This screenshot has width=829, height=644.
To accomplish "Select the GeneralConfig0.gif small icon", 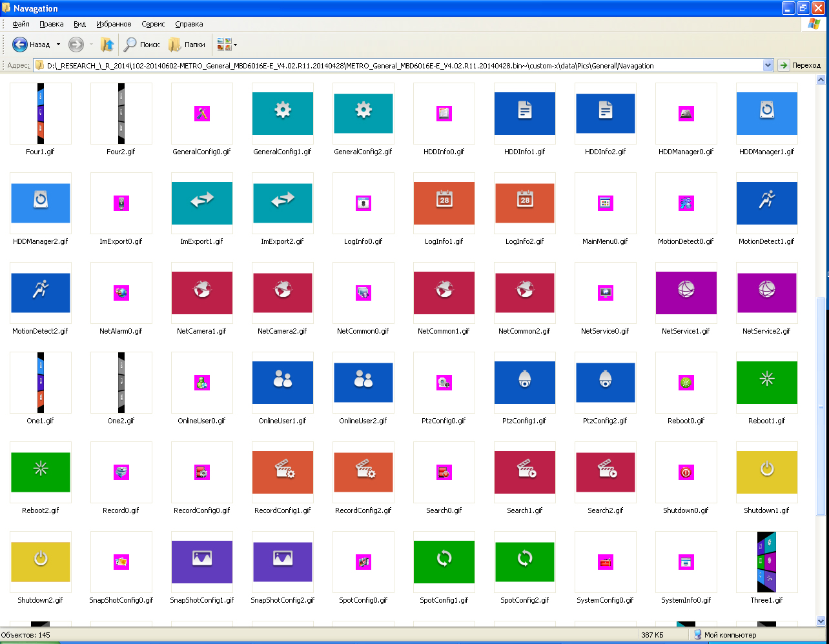I will (201, 114).
